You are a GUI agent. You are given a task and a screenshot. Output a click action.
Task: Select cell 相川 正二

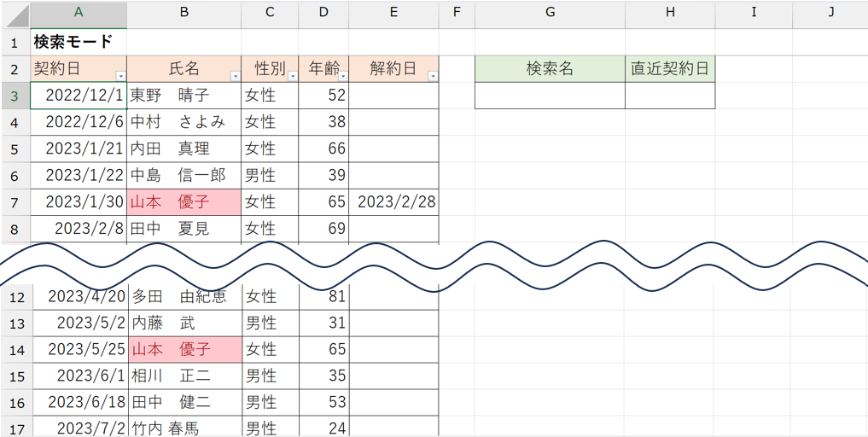(x=185, y=376)
